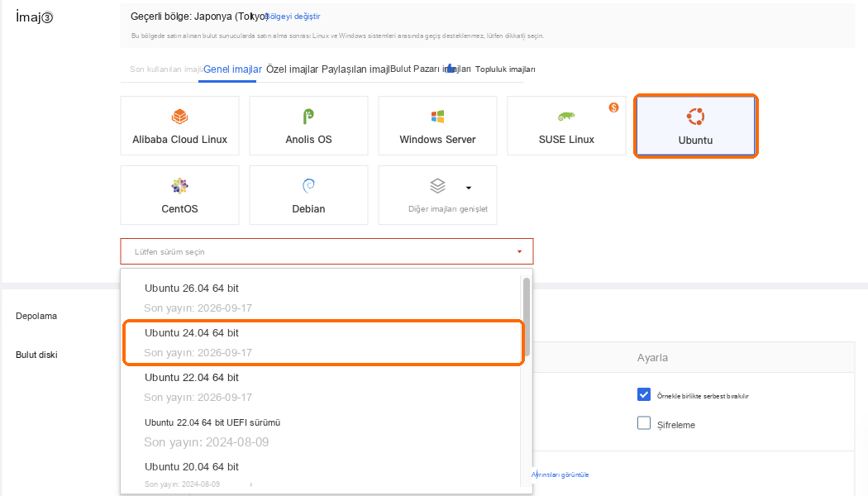Select the Debian swirl icon
Image resolution: width=868 pixels, height=496 pixels.
308,186
